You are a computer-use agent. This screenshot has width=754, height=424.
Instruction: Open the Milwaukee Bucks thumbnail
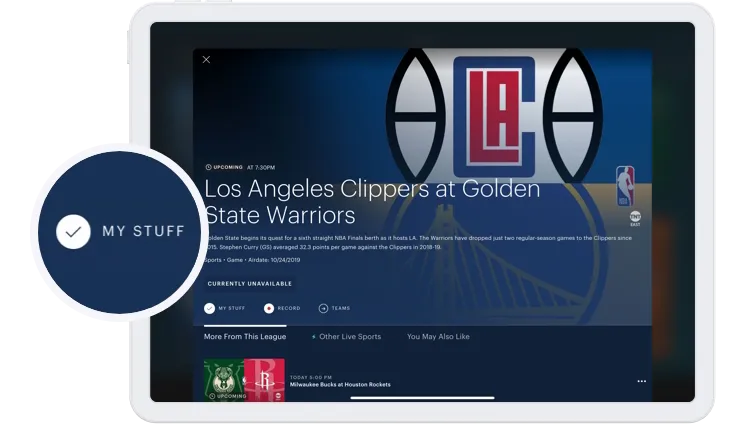pyautogui.click(x=224, y=380)
